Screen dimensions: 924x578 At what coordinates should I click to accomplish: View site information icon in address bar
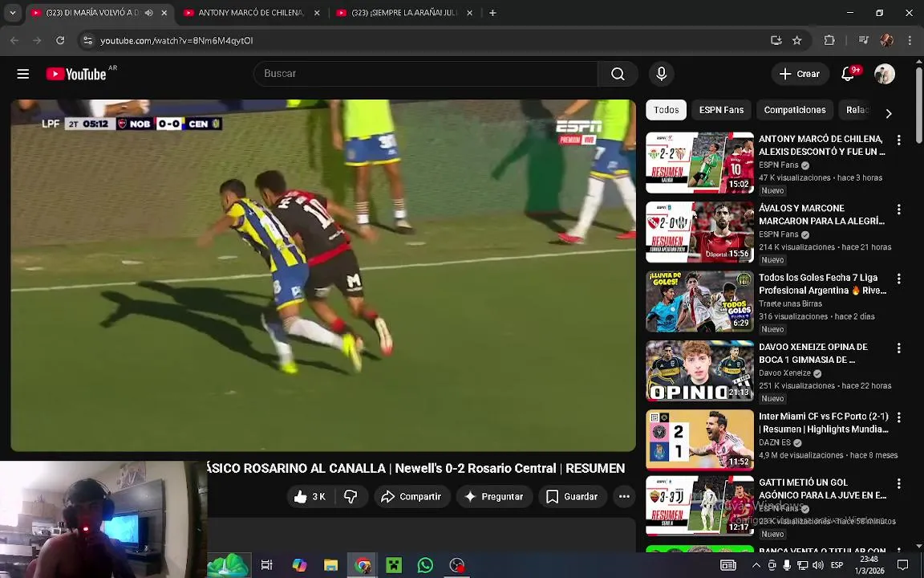[87, 40]
